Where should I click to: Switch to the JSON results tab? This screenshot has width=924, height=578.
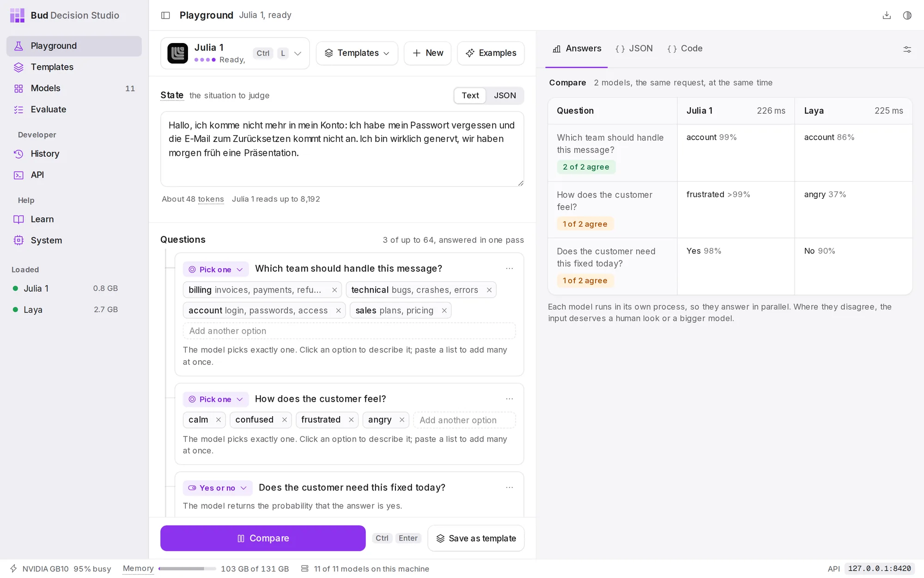[634, 49]
